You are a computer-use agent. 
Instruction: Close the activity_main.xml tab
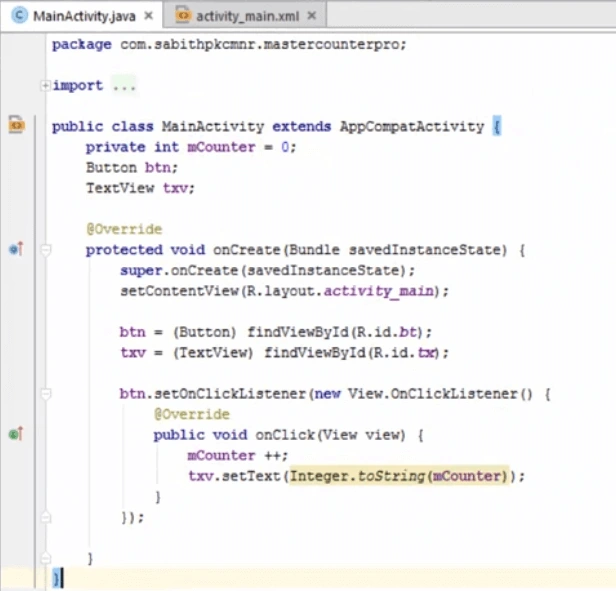tap(312, 16)
